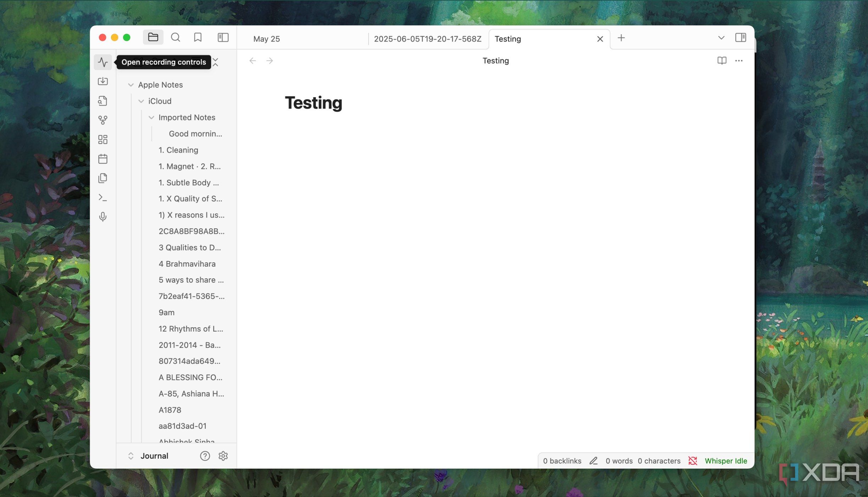Open the '7b2eaf41-5365-...' note

click(192, 296)
